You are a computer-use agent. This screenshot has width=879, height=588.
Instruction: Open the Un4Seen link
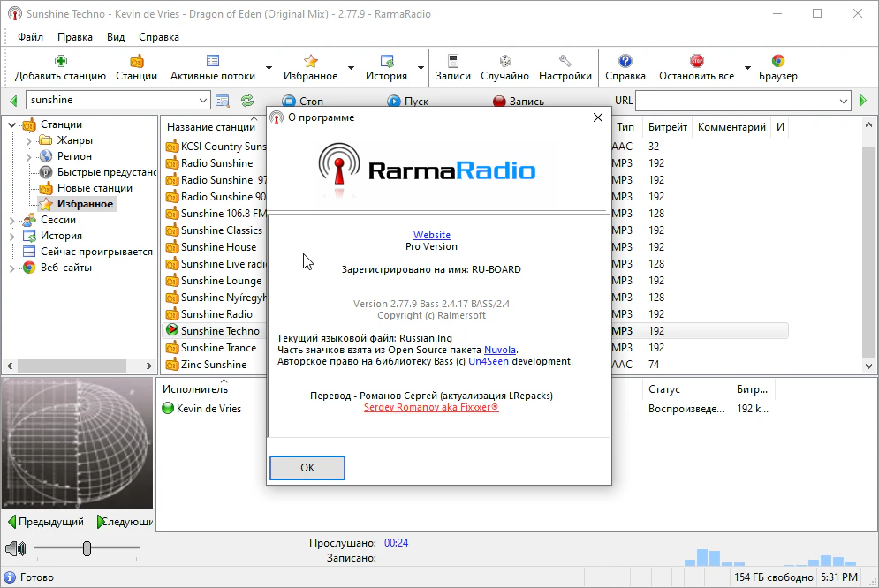click(x=489, y=361)
